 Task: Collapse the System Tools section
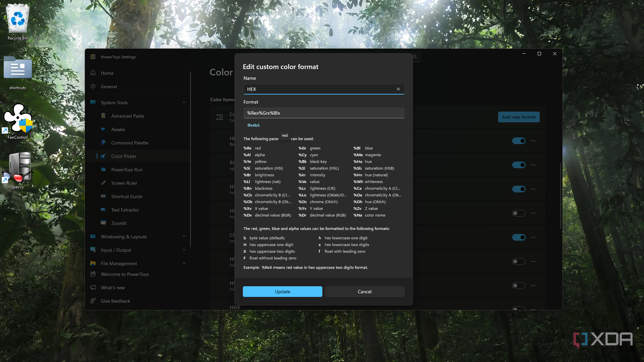coord(184,102)
